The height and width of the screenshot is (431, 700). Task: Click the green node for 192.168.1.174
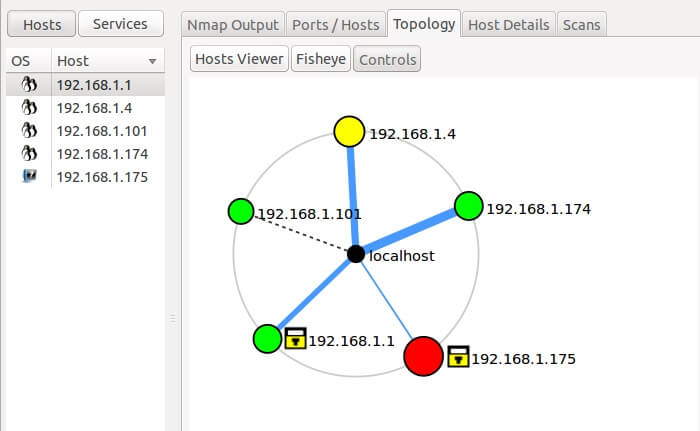(468, 206)
